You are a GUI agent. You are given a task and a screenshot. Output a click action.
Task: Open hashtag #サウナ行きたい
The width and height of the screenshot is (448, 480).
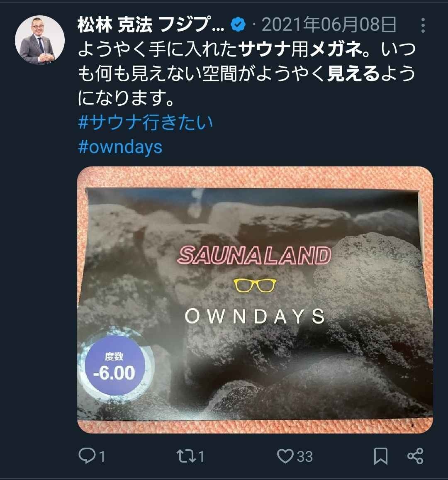point(145,122)
